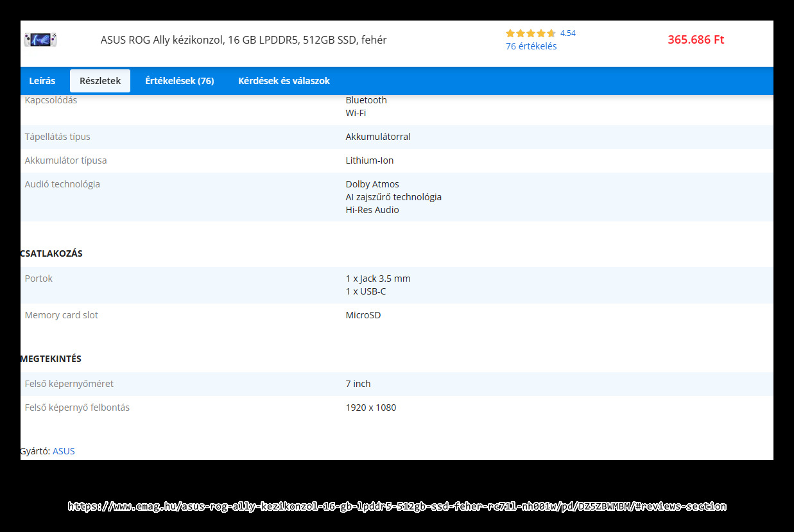The width and height of the screenshot is (794, 532).
Task: Select the 1920 x 1080 value
Action: (x=371, y=408)
